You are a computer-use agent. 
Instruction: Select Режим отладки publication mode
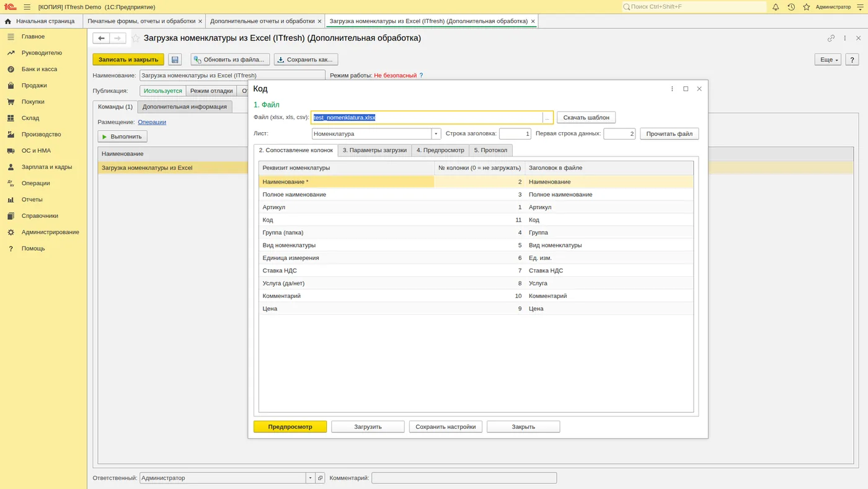coord(211,91)
